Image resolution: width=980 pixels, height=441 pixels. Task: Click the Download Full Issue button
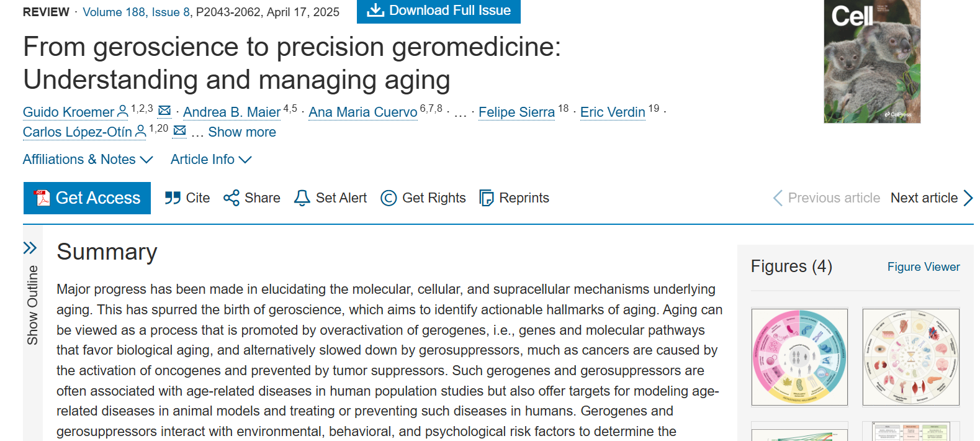tap(438, 11)
